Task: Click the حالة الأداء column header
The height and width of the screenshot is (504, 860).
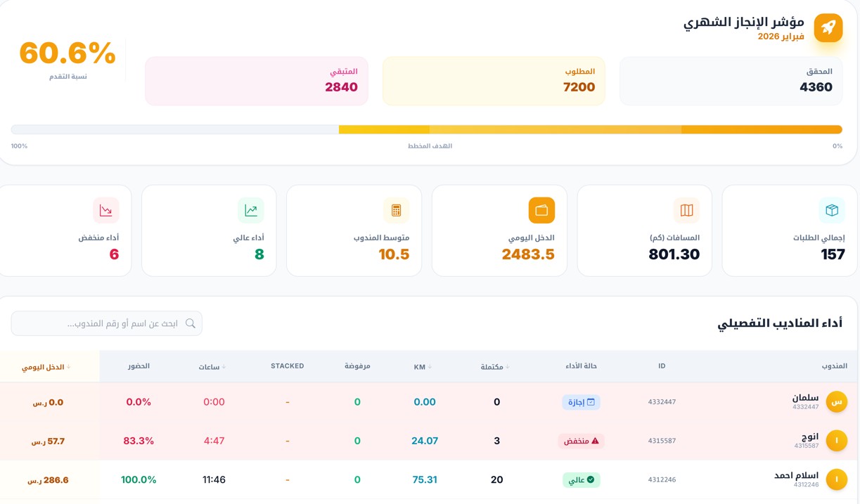Action: tap(581, 366)
